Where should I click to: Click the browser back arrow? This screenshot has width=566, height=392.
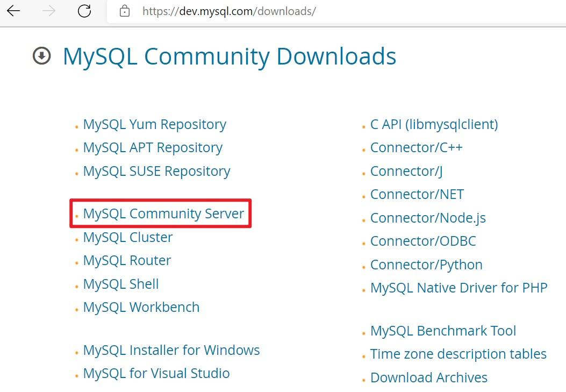pyautogui.click(x=13, y=11)
